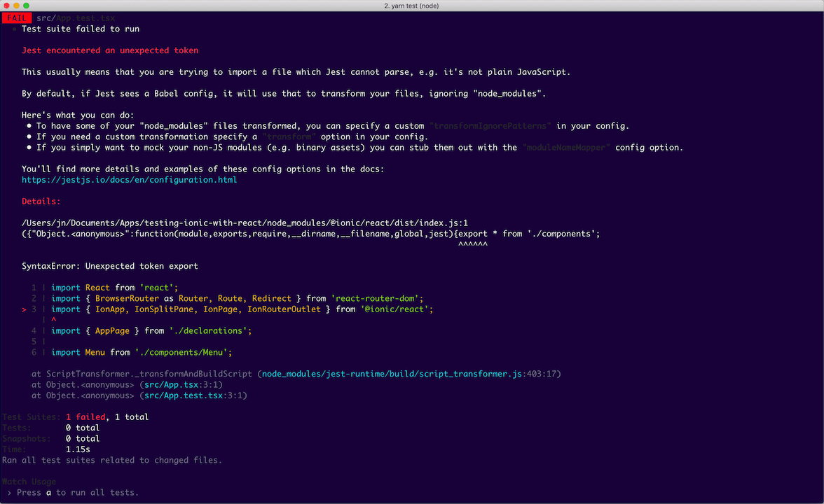Click the transformIgnorePatterns bullet line
Viewport: 824px width, 504px height.
point(328,126)
